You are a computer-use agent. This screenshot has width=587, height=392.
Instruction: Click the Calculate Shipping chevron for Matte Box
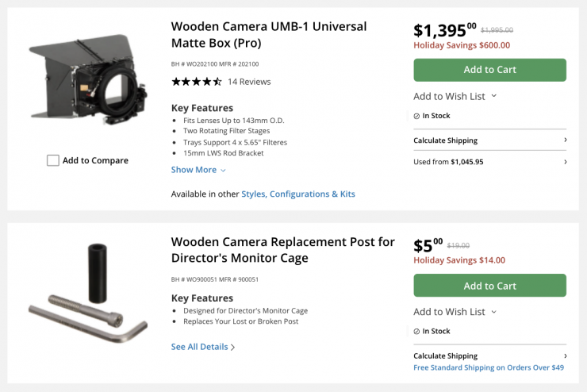tap(565, 140)
